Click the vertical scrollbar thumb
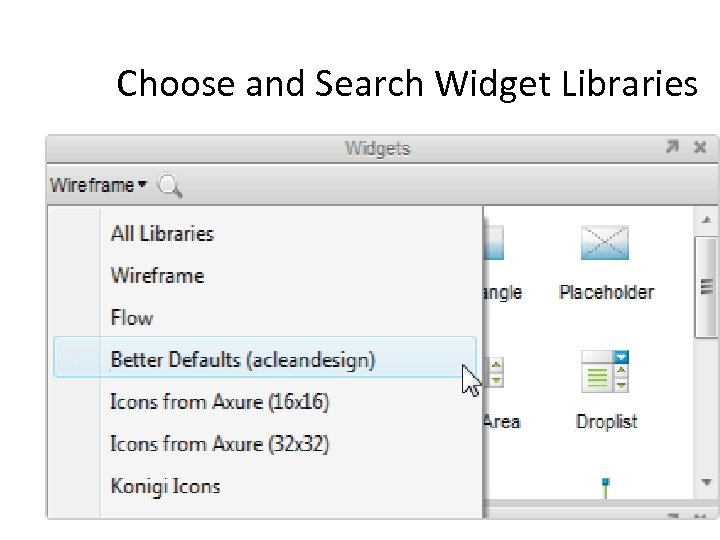This screenshot has width=720, height=540. tap(707, 288)
